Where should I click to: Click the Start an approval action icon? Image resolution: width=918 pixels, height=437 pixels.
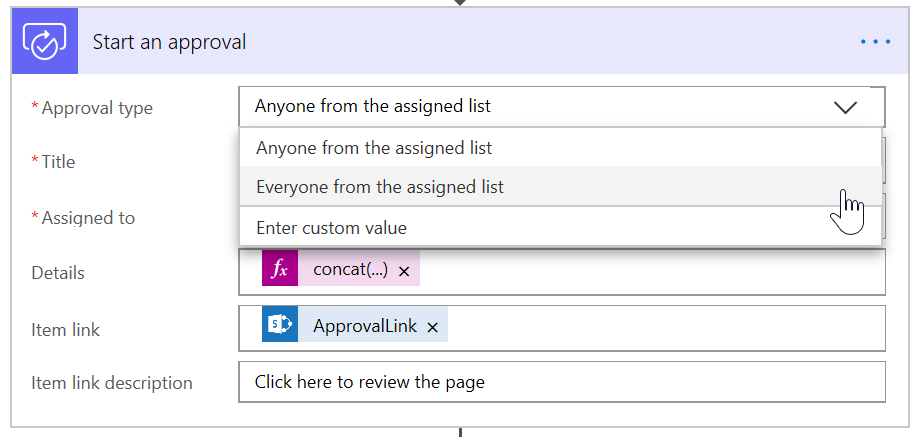(x=44, y=41)
